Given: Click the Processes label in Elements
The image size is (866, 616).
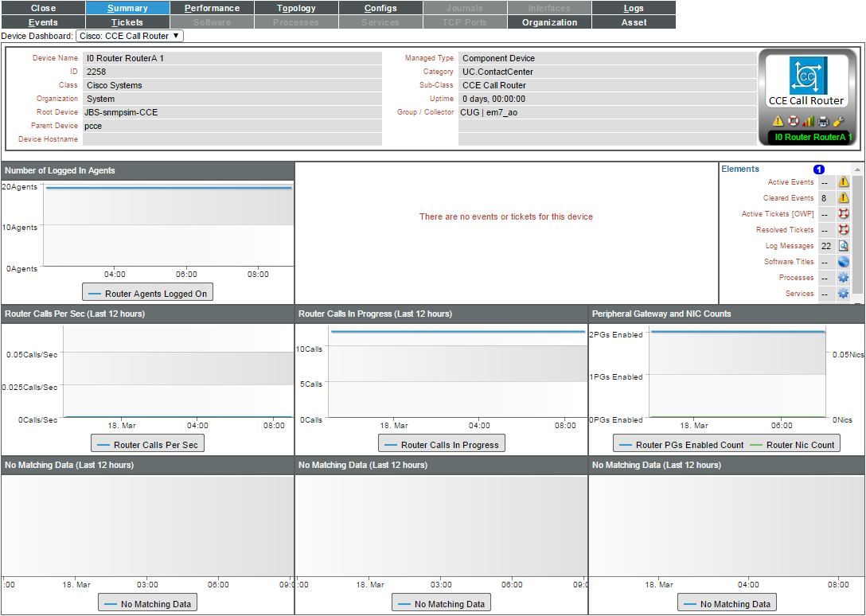Looking at the screenshot, I should pyautogui.click(x=797, y=277).
